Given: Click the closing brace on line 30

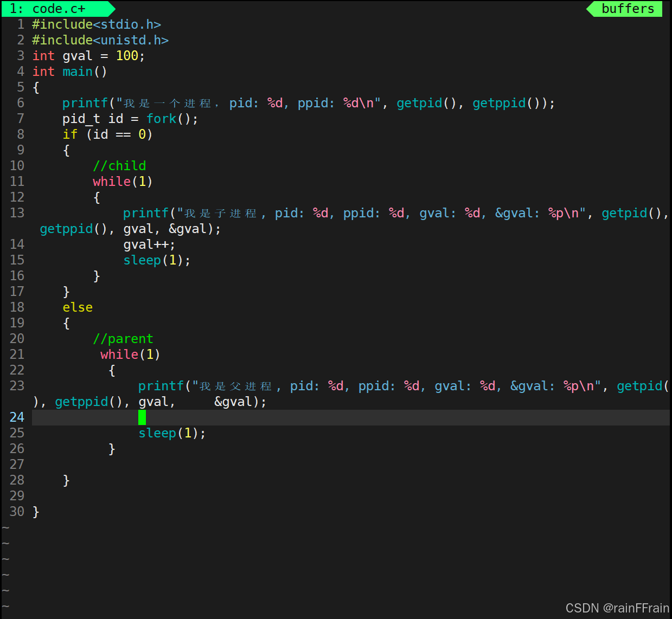Looking at the screenshot, I should click(x=36, y=512).
